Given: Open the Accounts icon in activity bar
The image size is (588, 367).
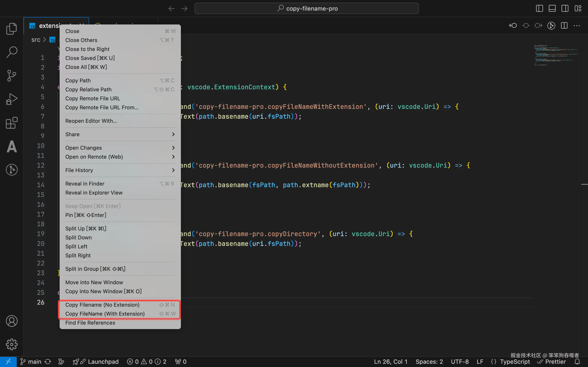Looking at the screenshot, I should pyautogui.click(x=11, y=321).
